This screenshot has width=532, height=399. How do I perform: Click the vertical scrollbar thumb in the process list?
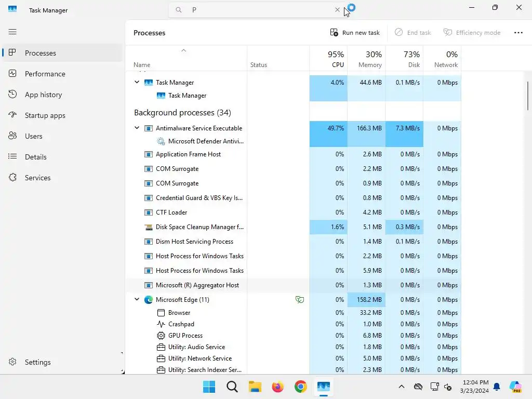click(x=528, y=96)
